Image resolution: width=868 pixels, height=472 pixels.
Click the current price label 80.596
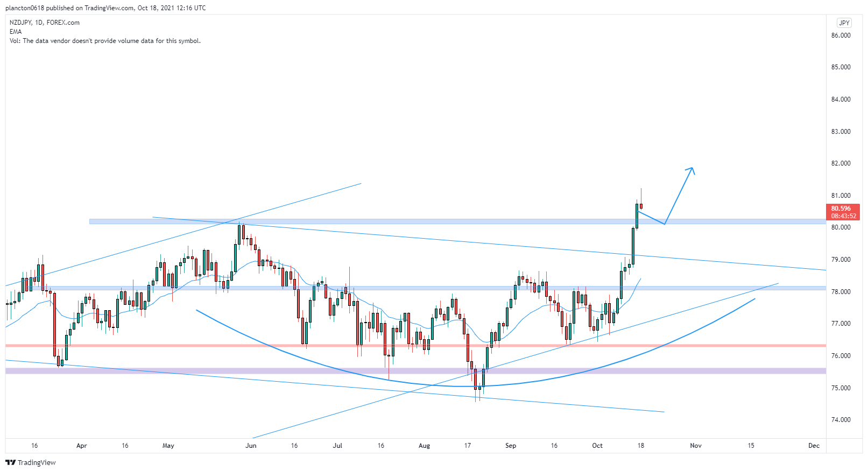[x=841, y=209]
